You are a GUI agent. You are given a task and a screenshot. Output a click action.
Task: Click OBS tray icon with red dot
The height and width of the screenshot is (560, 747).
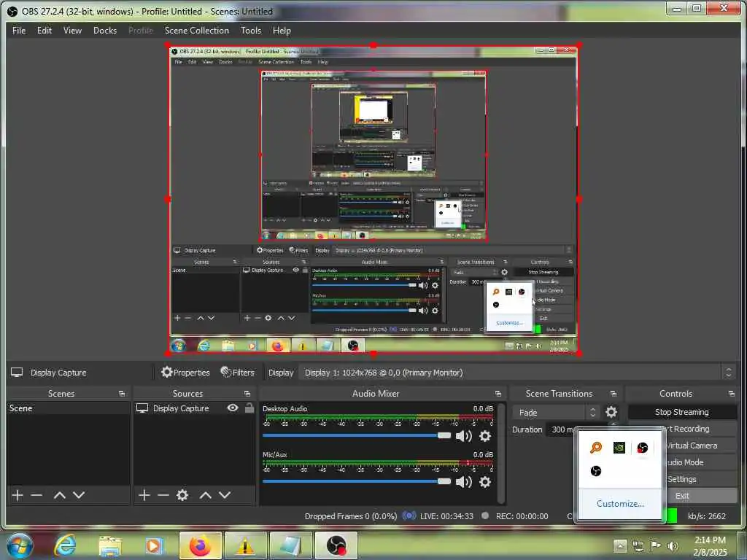coord(643,448)
